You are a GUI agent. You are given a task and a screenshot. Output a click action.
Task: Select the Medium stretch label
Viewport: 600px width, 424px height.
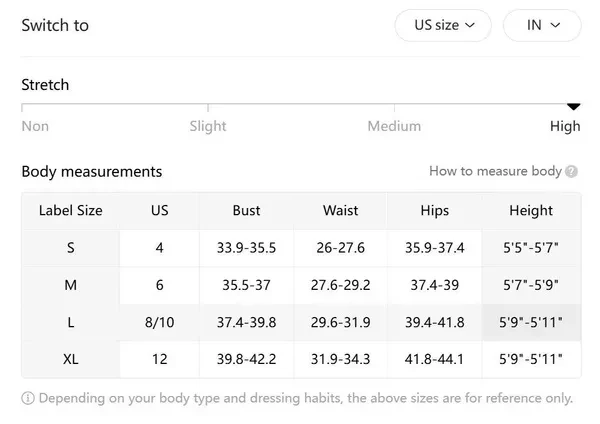tap(394, 126)
